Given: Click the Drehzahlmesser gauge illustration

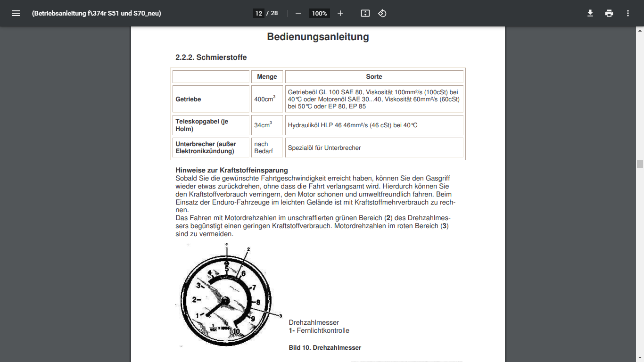Looking at the screenshot, I should tap(225, 298).
